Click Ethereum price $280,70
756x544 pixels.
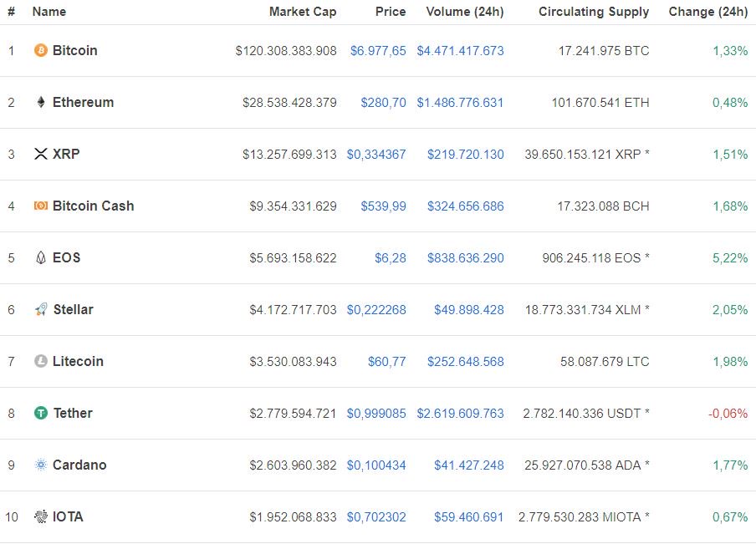[x=383, y=103]
